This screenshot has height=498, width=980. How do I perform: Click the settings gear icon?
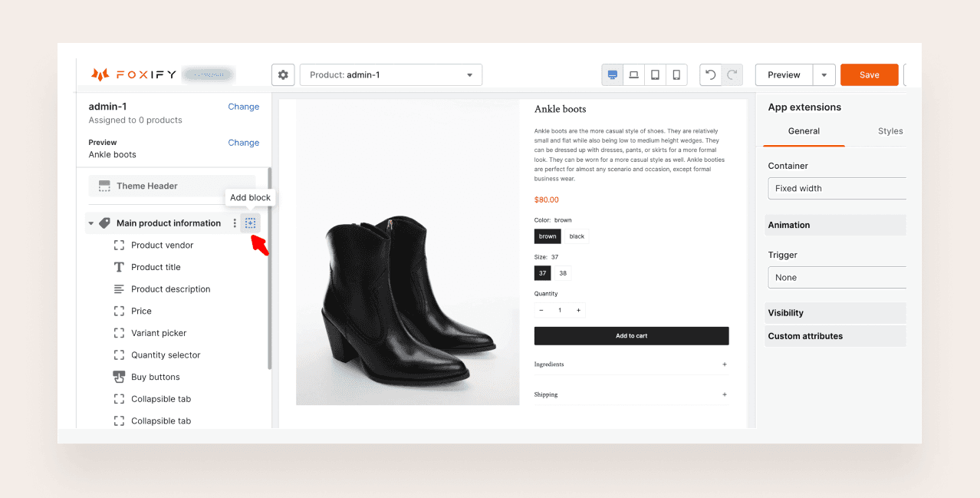(x=283, y=75)
